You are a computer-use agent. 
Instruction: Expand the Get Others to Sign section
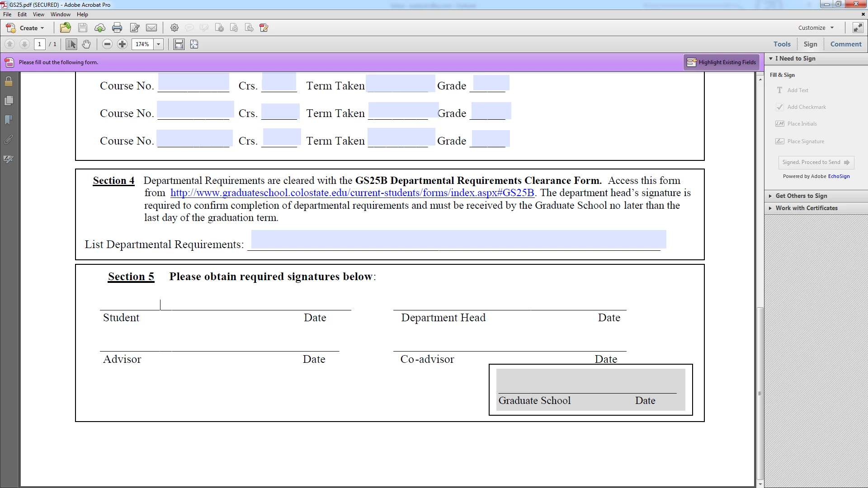pos(801,196)
